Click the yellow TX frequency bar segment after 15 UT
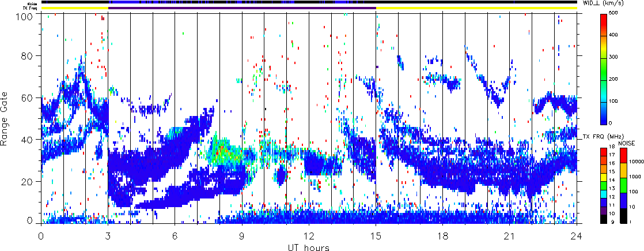Screen dimensions: 644x251 pyautogui.click(x=476, y=8)
